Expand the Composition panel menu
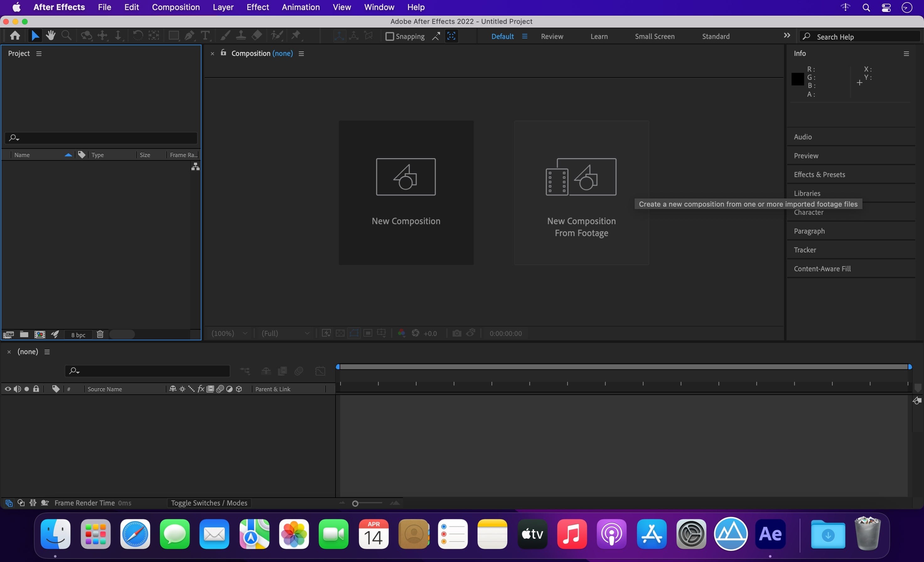Image resolution: width=924 pixels, height=562 pixels. (300, 53)
